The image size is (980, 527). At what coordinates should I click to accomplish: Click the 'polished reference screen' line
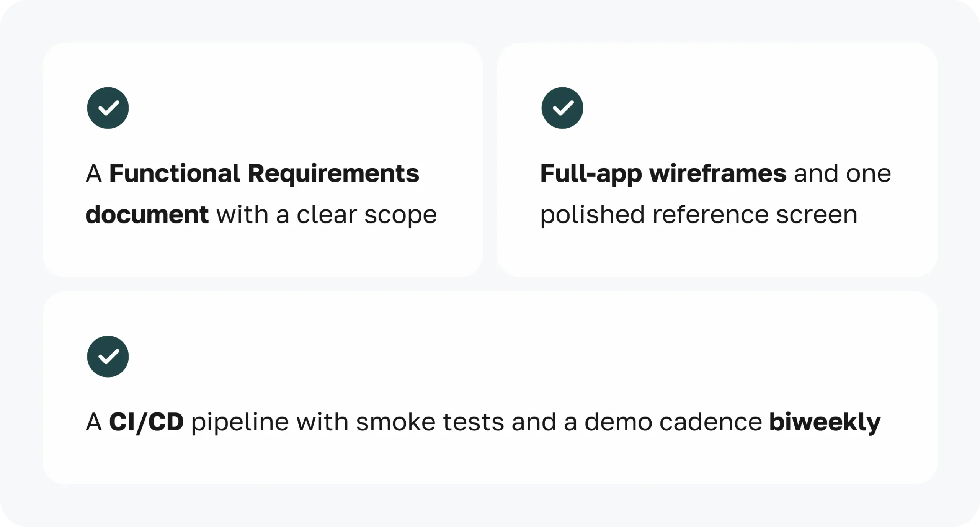[x=699, y=215]
